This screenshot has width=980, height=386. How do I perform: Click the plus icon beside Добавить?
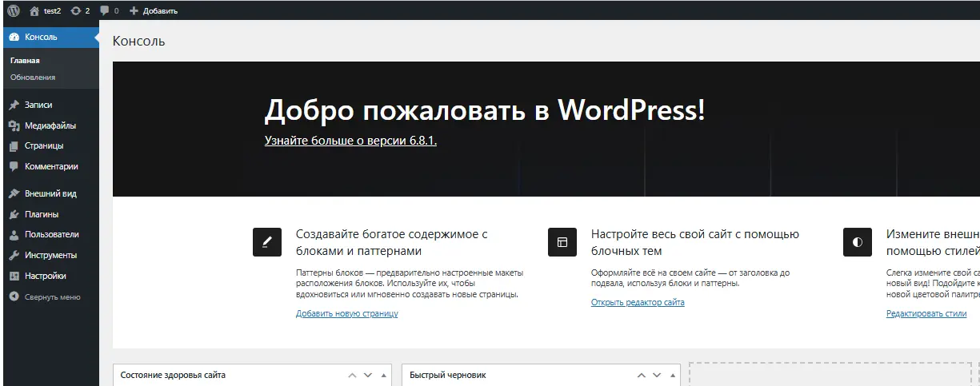134,10
